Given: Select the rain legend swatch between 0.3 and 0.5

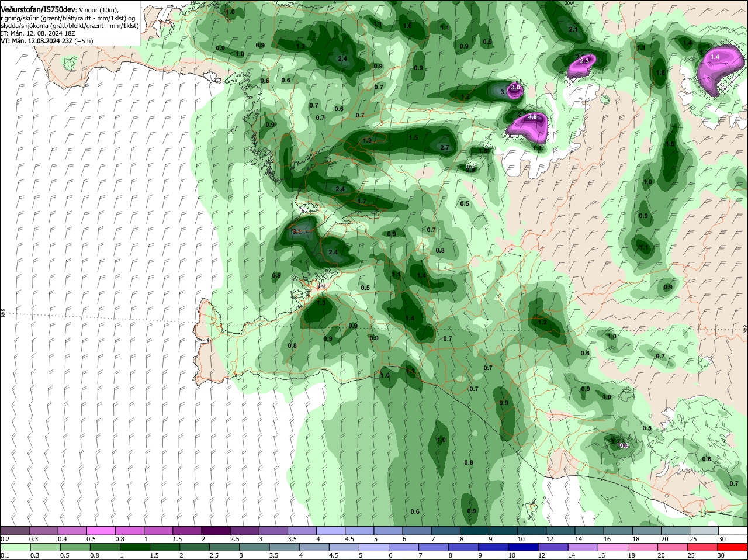Looking at the screenshot, I should pos(45,547).
